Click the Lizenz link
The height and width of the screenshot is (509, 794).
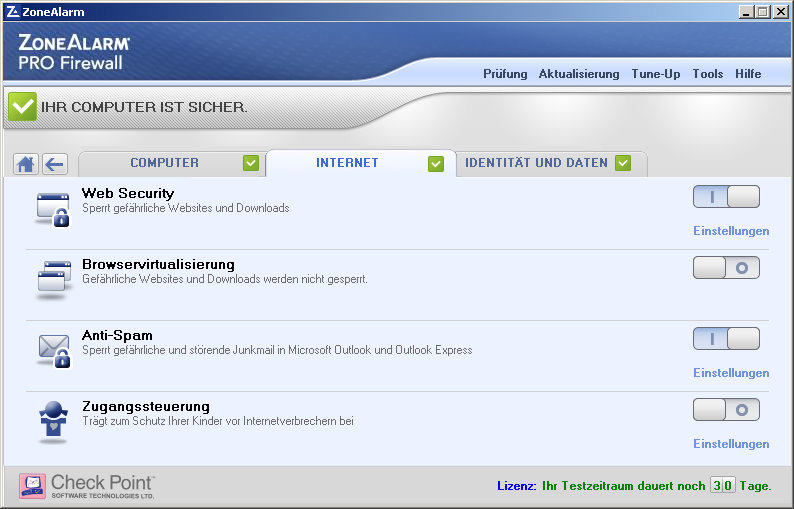click(x=517, y=486)
